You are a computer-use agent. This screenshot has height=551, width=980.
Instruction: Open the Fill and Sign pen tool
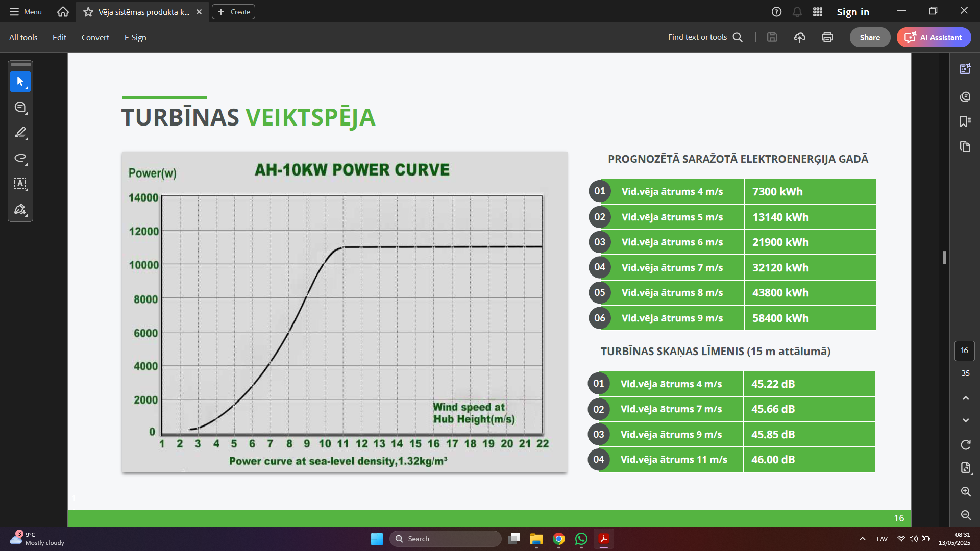(x=20, y=209)
